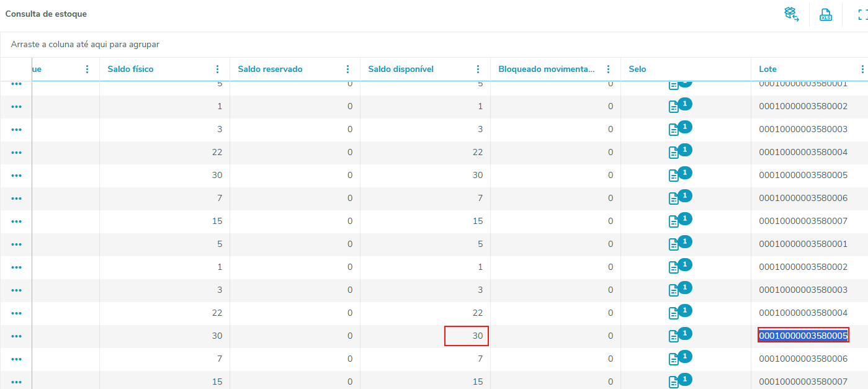Click the Saldo disponível header label
This screenshot has height=389, width=868.
coord(400,69)
